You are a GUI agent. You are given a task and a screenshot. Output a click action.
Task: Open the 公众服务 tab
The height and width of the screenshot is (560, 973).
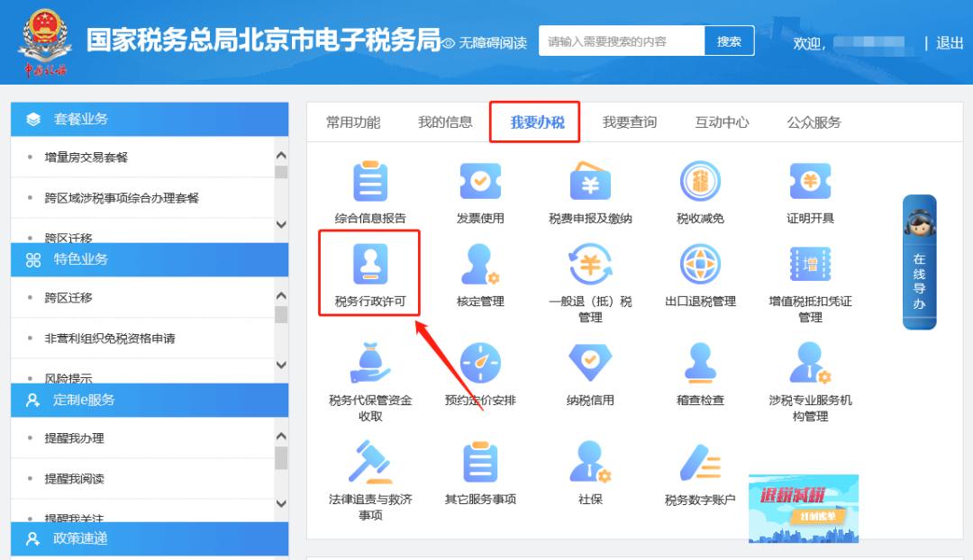point(814,122)
